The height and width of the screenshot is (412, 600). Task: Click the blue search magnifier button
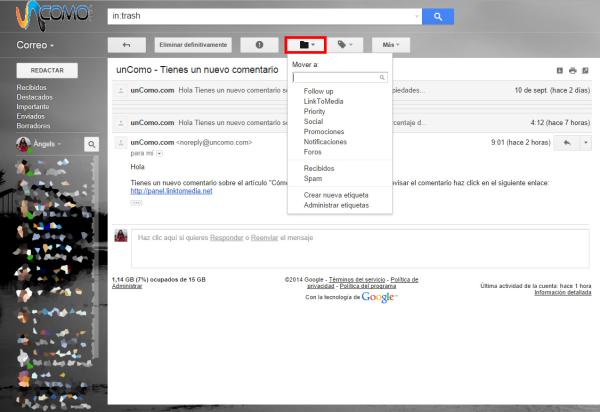click(438, 16)
